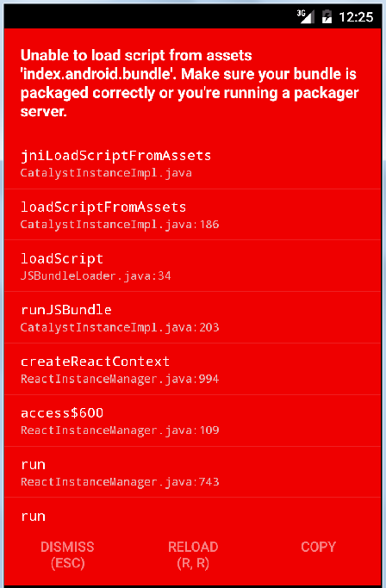Select the runJSBundle stack frame
The width and height of the screenshot is (386, 588).
click(193, 318)
